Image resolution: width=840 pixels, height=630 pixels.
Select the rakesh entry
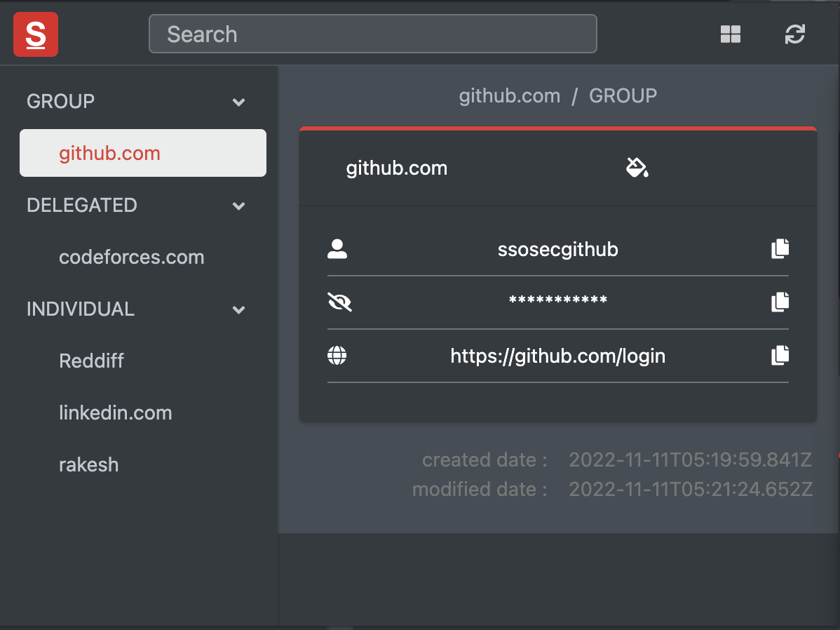[89, 465]
